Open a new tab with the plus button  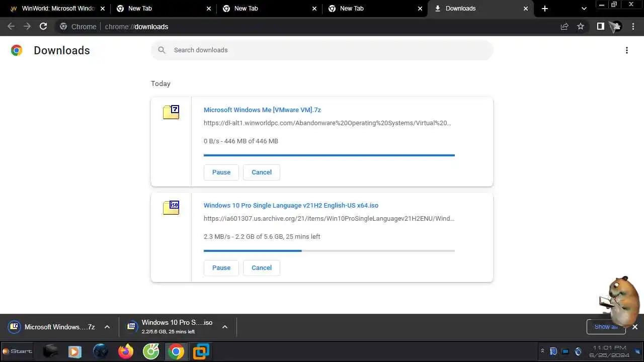[544, 9]
